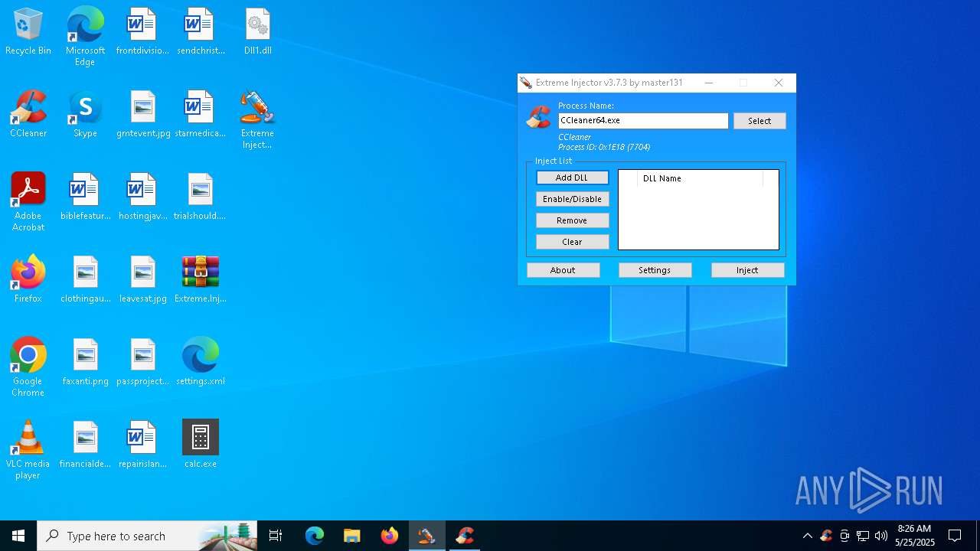
Task: Select the settings.xml file icon
Action: [201, 363]
